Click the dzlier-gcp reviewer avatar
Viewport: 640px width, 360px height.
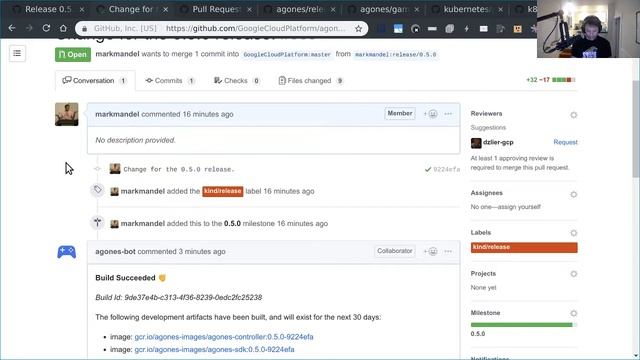pyautogui.click(x=476, y=142)
